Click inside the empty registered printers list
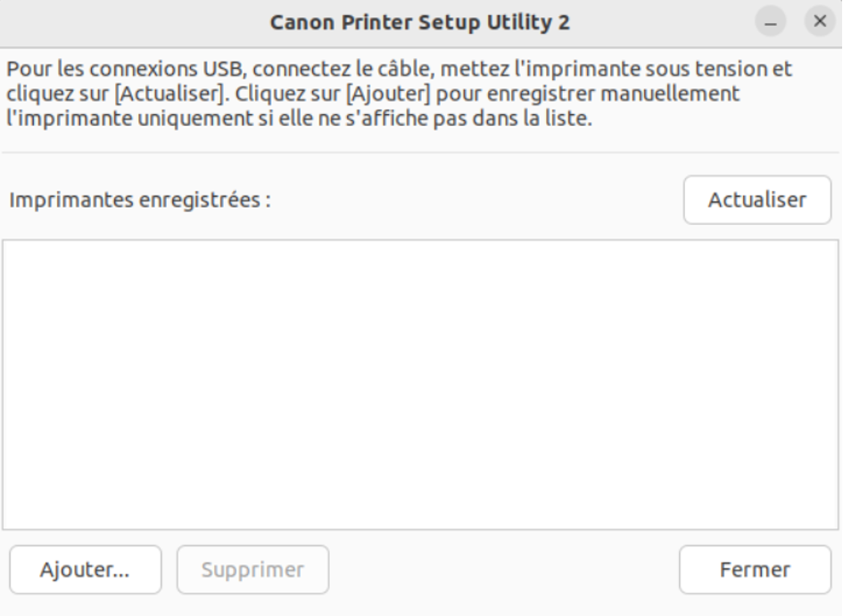 pos(421,383)
